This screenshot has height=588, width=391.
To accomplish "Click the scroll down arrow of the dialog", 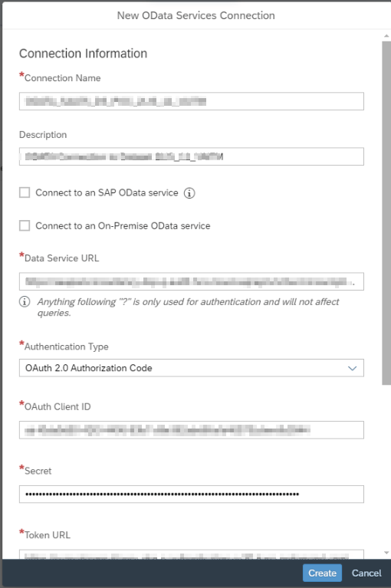I will point(386,553).
